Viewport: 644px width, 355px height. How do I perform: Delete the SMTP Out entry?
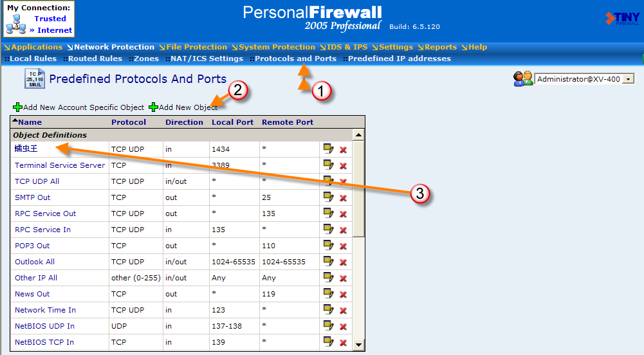343,198
